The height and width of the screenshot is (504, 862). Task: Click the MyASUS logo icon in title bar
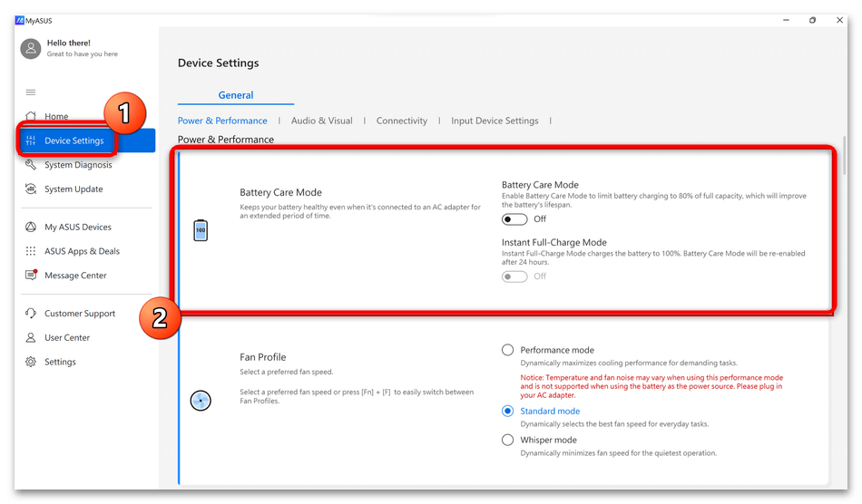click(20, 21)
